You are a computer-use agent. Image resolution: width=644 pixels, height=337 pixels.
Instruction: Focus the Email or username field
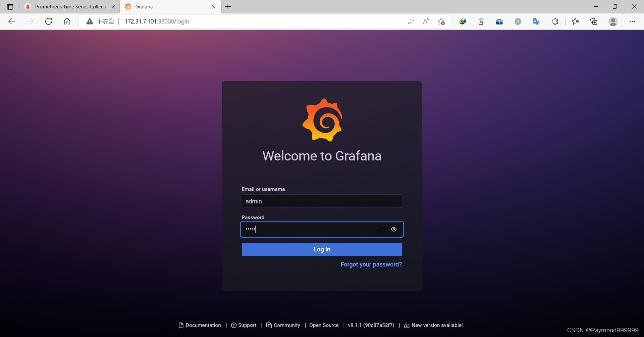tap(322, 201)
